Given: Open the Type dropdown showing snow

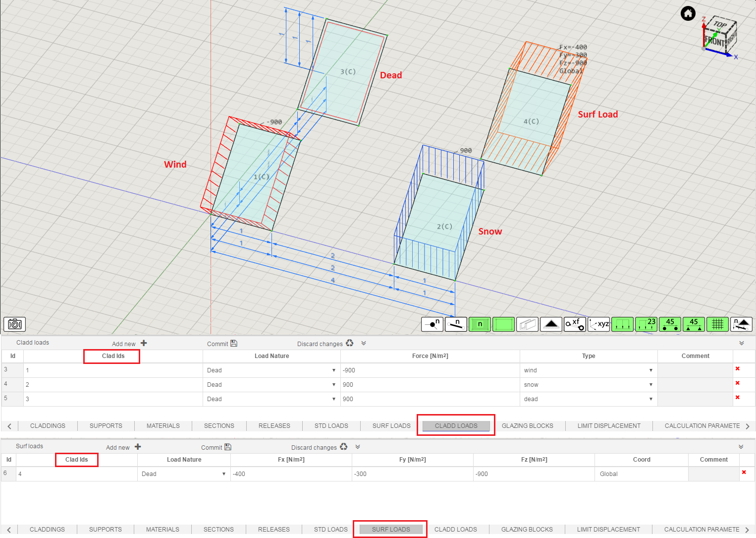Looking at the screenshot, I should click(x=650, y=384).
